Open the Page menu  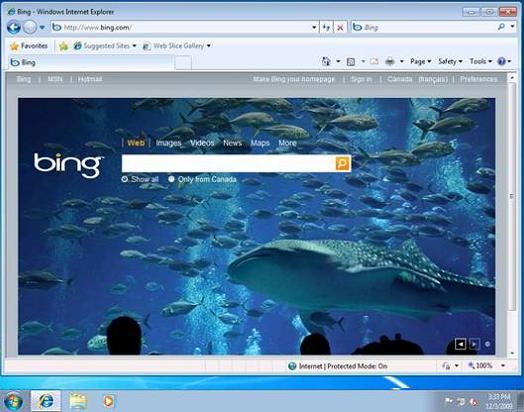pos(420,61)
